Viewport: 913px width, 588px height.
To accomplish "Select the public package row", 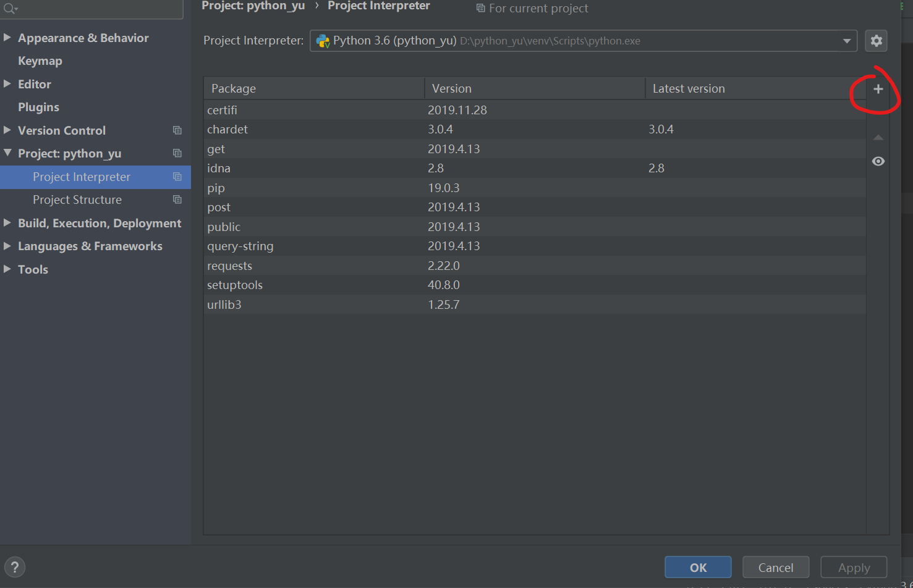I will (x=535, y=227).
